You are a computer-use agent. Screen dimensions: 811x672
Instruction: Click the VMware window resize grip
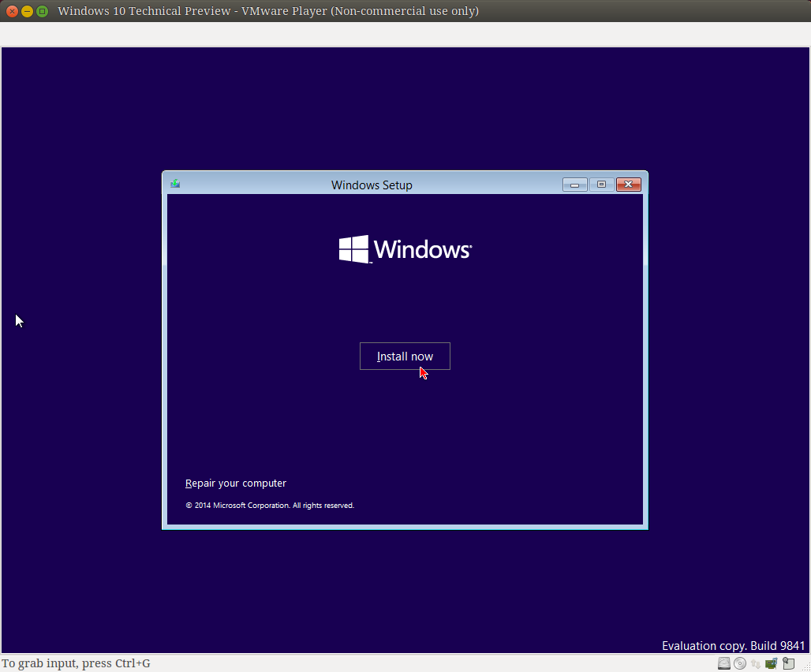coord(805,666)
